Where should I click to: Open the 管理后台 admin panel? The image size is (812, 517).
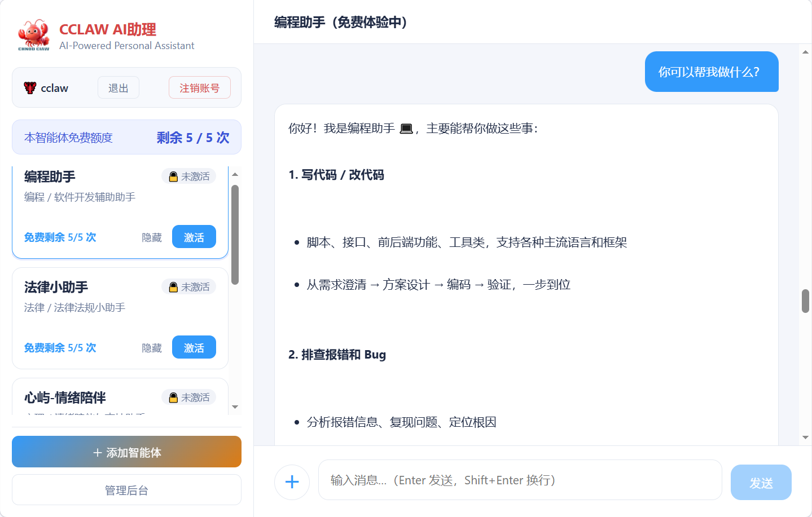pos(126,490)
